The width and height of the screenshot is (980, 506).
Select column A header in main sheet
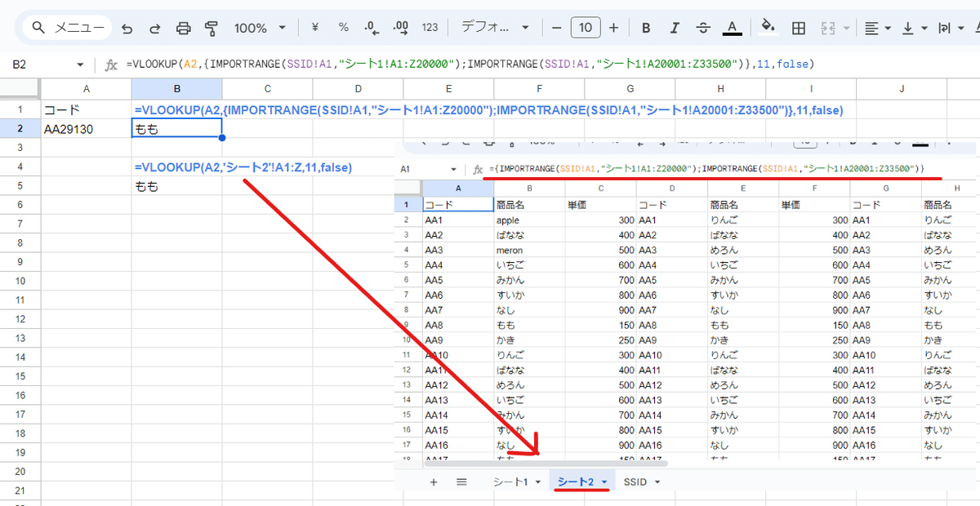pyautogui.click(x=86, y=89)
